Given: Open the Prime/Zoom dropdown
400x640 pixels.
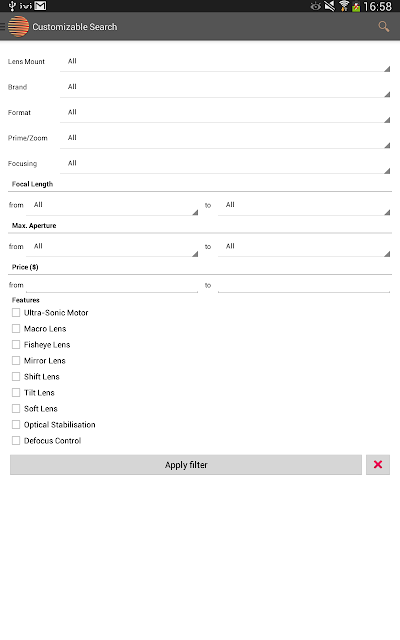Looking at the screenshot, I should (225, 138).
